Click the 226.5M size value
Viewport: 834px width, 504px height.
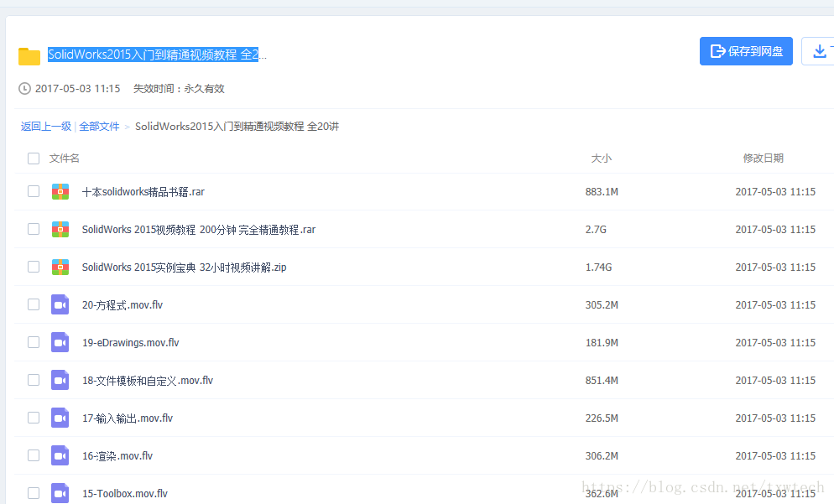(x=602, y=418)
